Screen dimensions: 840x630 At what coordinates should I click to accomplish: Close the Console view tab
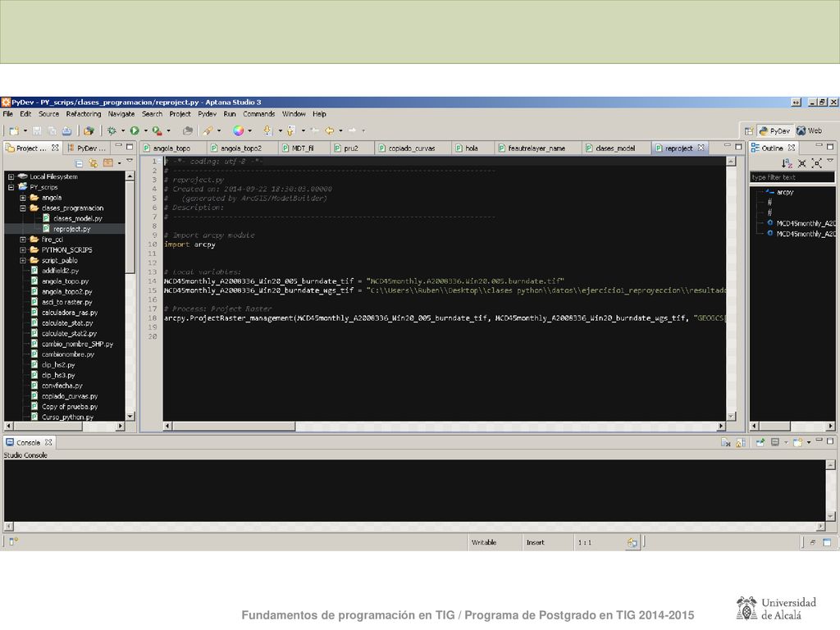point(48,442)
